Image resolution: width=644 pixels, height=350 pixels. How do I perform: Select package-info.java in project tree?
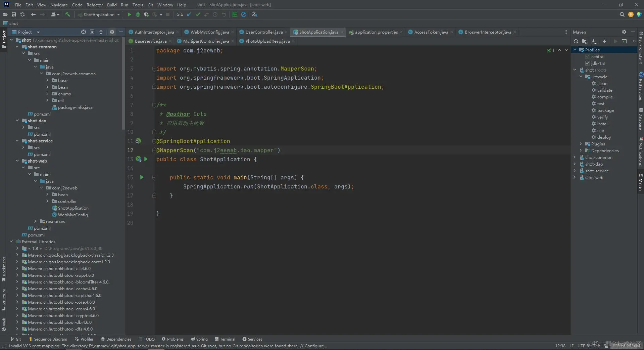[x=75, y=107]
